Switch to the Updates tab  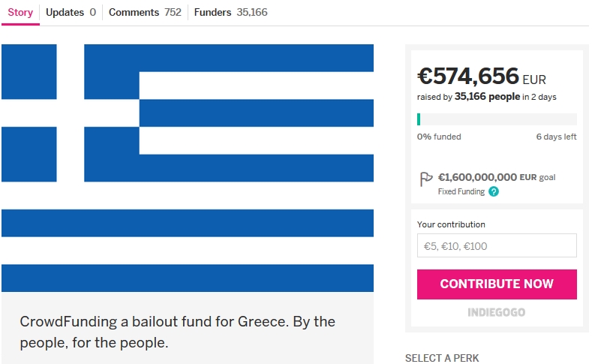coord(71,13)
